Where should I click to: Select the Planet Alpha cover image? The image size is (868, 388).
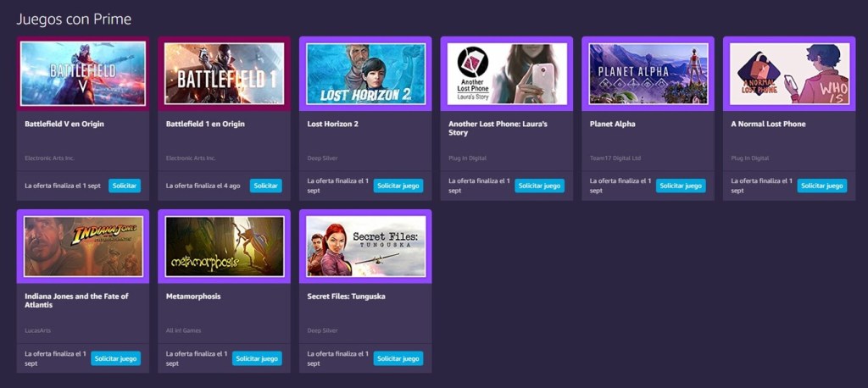[x=648, y=74]
